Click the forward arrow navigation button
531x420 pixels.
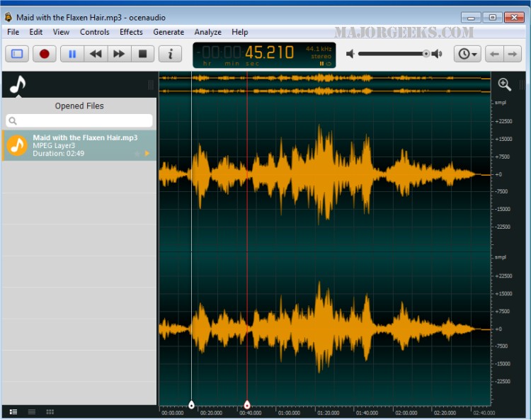pyautogui.click(x=512, y=54)
